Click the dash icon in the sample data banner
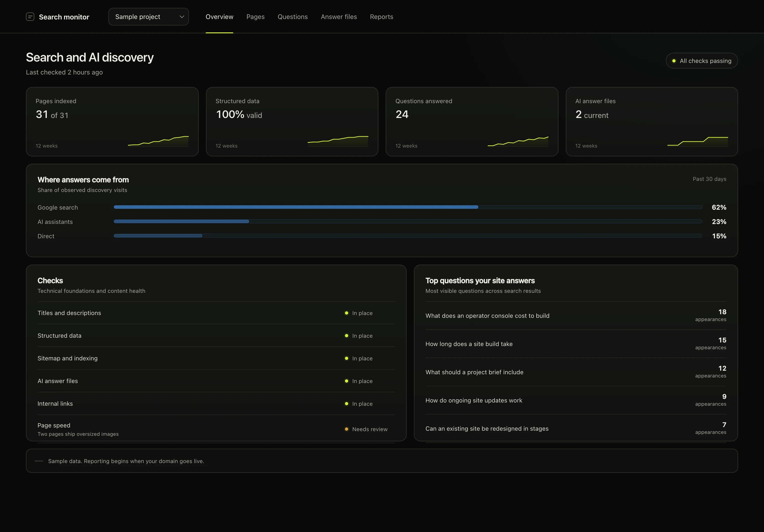764x532 pixels. click(39, 461)
